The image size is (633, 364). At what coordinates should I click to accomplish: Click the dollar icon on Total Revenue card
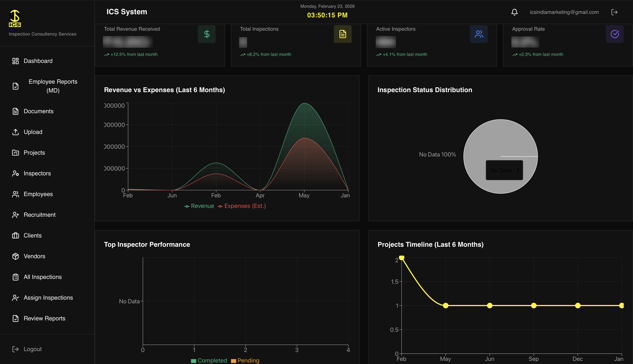tap(206, 34)
